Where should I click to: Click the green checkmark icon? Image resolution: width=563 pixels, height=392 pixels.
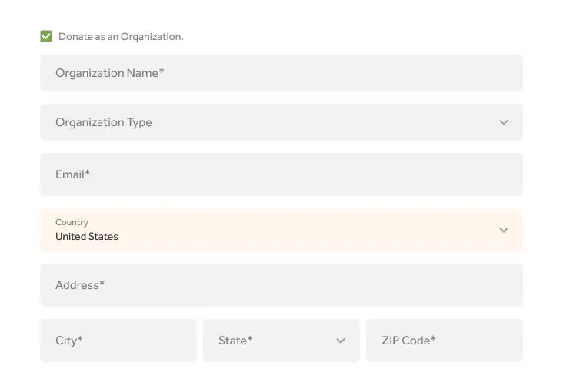[46, 36]
